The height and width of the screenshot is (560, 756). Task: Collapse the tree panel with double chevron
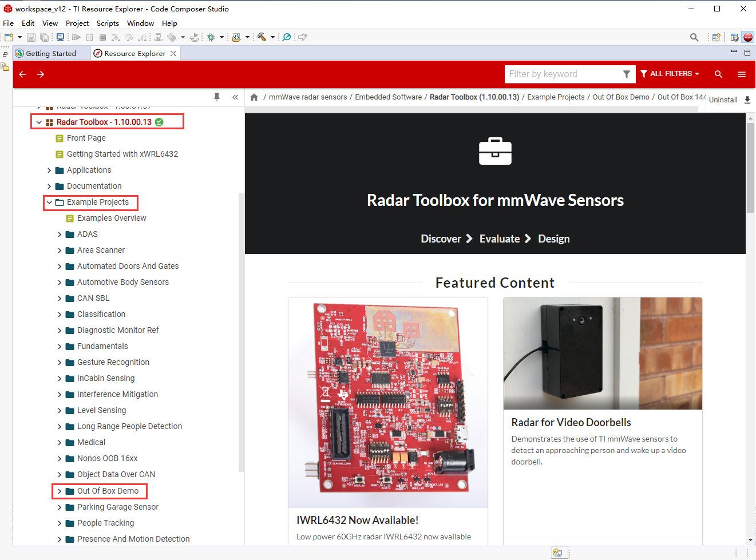pos(235,97)
